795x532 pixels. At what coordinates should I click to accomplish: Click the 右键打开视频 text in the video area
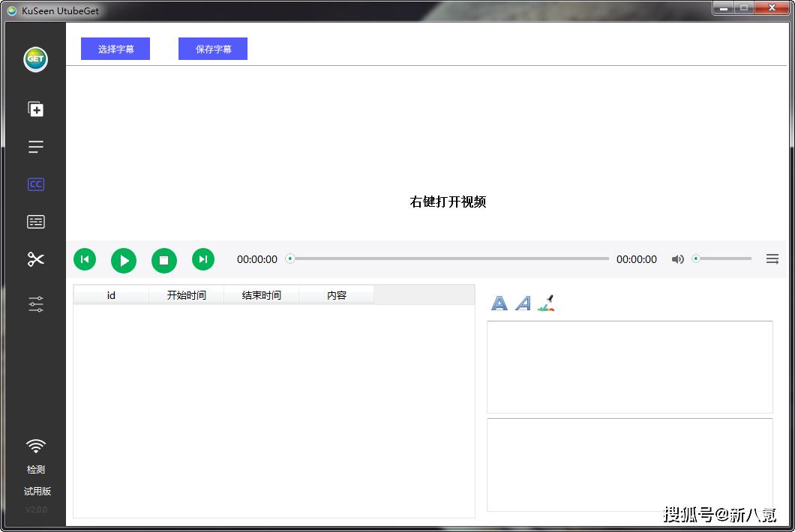pyautogui.click(x=448, y=202)
